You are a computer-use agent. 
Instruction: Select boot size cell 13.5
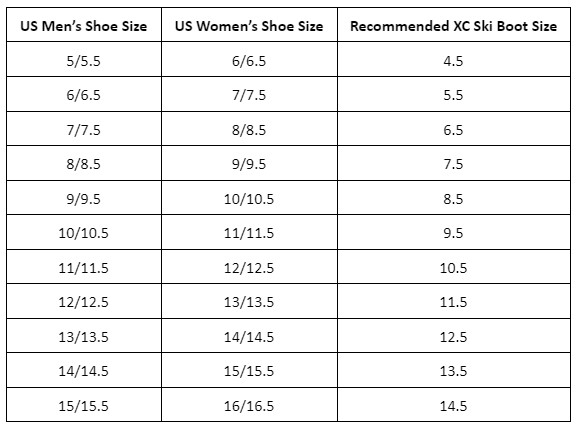coord(454,370)
